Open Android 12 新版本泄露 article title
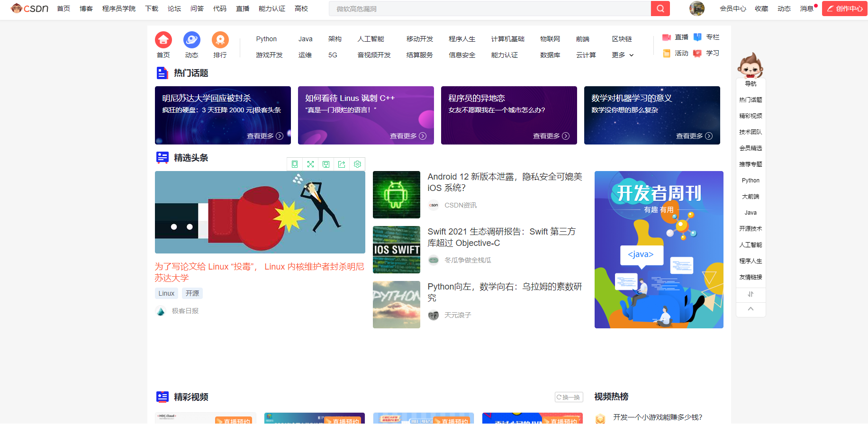The image size is (868, 425). 505,182
